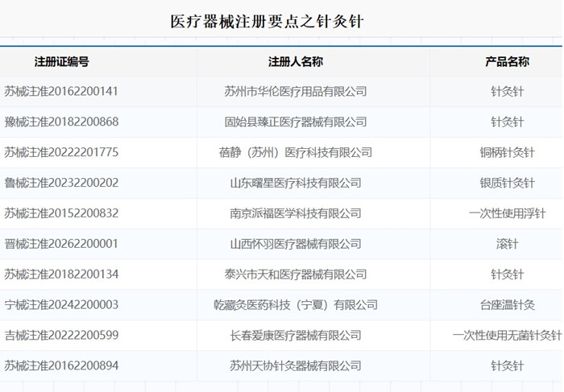Click registrant 苏州市华伦医疗用品有限公司
The width and height of the screenshot is (564, 392).
(296, 92)
